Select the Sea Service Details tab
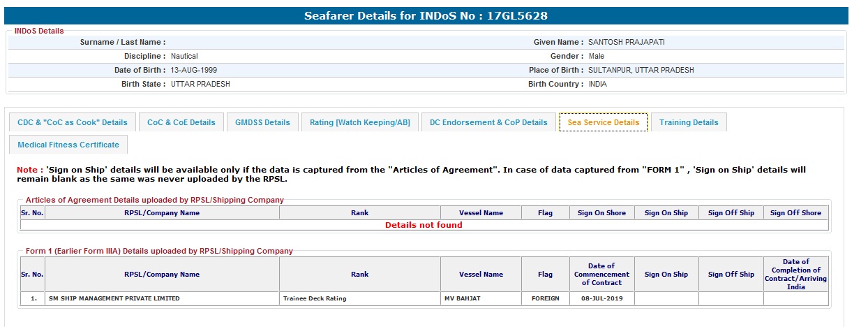 coord(604,122)
